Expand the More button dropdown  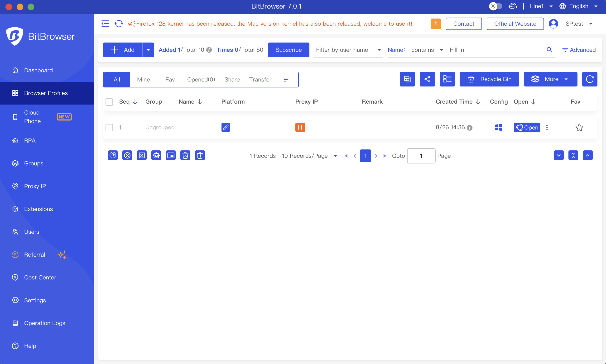[568, 79]
